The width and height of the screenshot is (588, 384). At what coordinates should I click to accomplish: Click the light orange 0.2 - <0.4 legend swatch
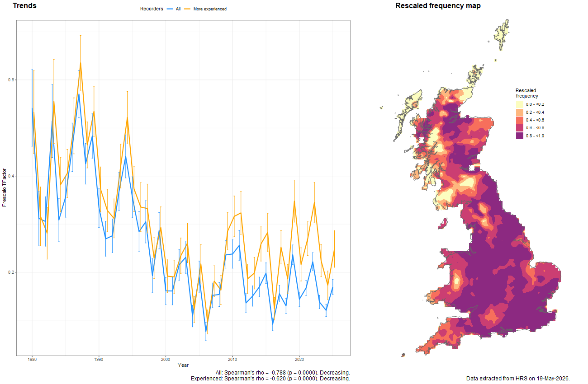click(x=520, y=112)
